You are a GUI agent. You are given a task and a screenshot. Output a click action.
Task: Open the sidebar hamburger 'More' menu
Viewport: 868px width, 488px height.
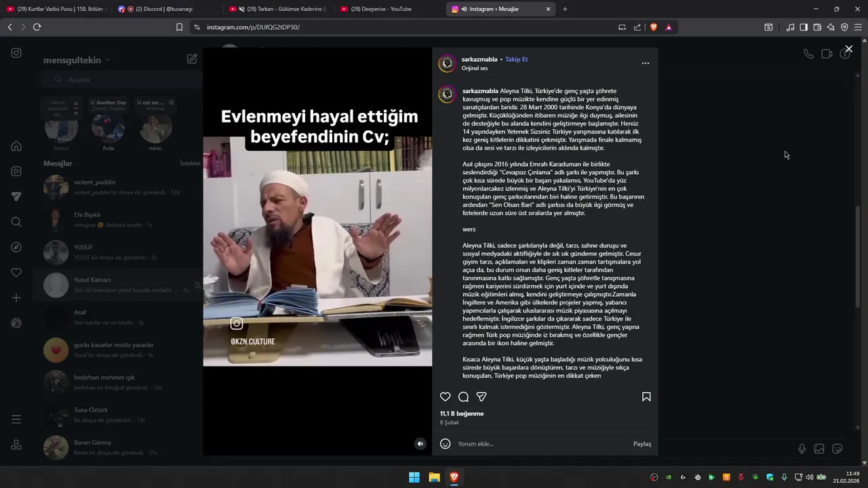16,420
